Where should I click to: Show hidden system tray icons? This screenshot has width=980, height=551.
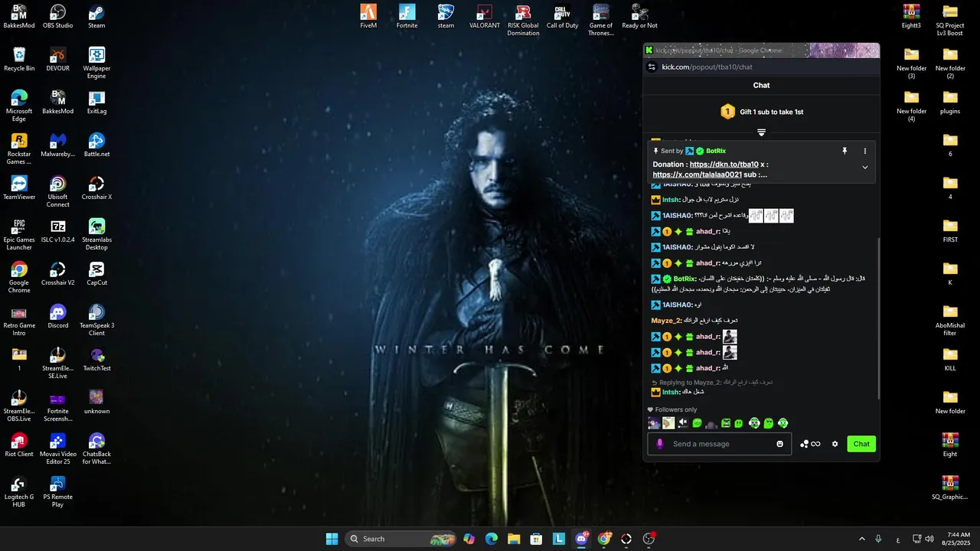pos(862,539)
